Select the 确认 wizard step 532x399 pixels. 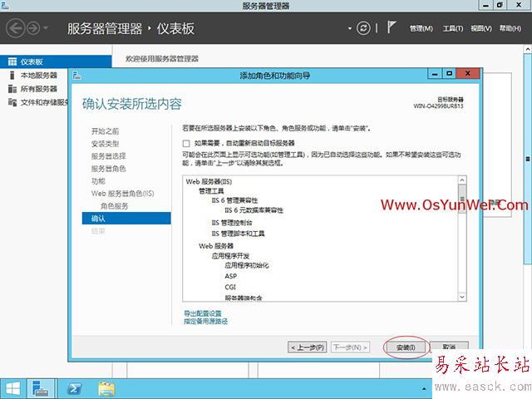pos(126,219)
